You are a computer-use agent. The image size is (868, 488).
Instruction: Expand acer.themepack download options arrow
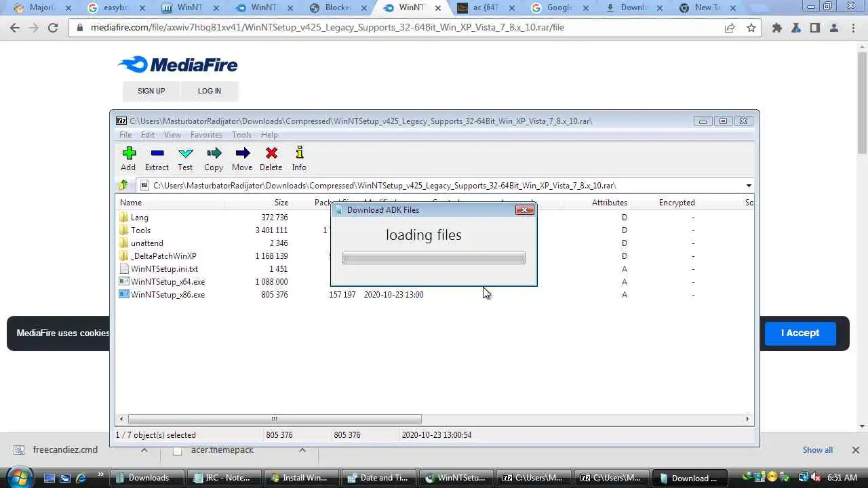point(302,450)
